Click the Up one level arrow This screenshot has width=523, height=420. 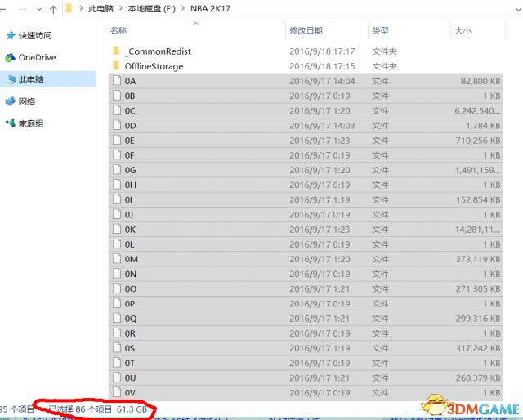click(x=53, y=9)
